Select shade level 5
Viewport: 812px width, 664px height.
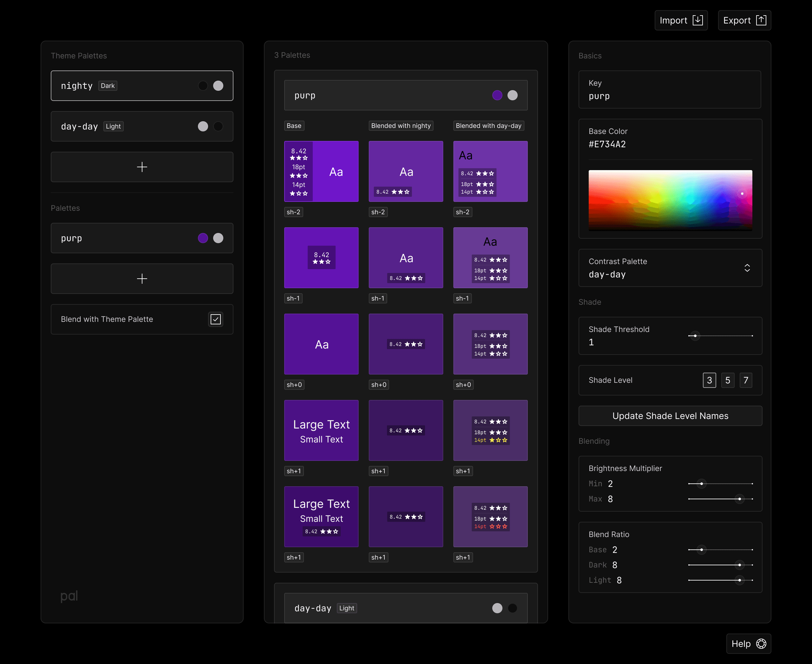point(728,380)
